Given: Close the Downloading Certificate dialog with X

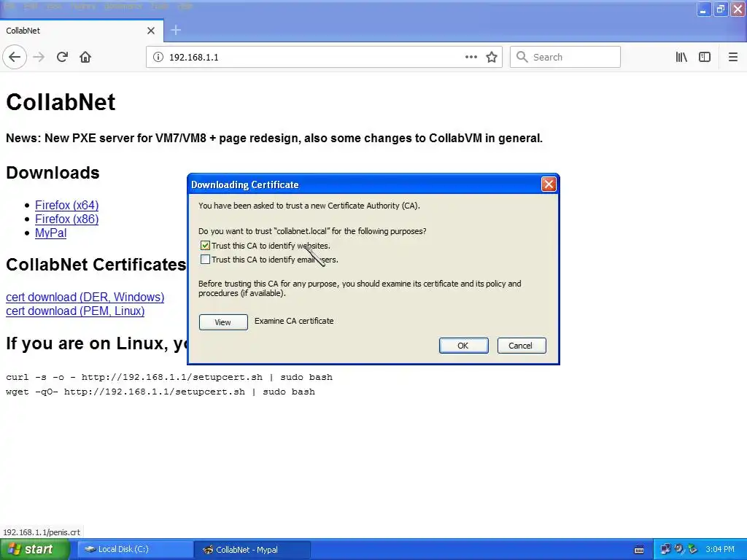Looking at the screenshot, I should 549,184.
